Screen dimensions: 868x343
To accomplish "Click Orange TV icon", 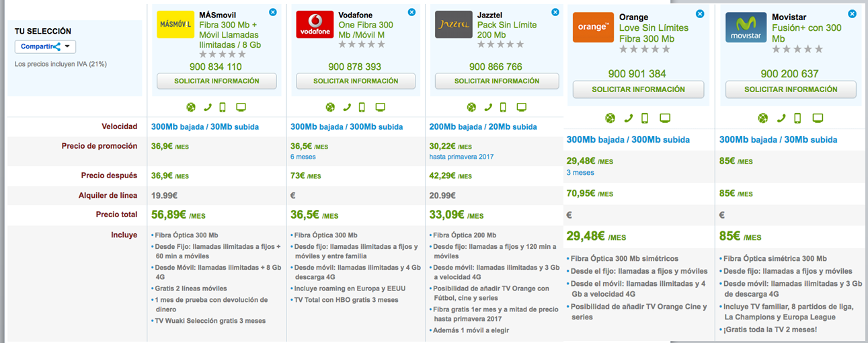I will (665, 118).
